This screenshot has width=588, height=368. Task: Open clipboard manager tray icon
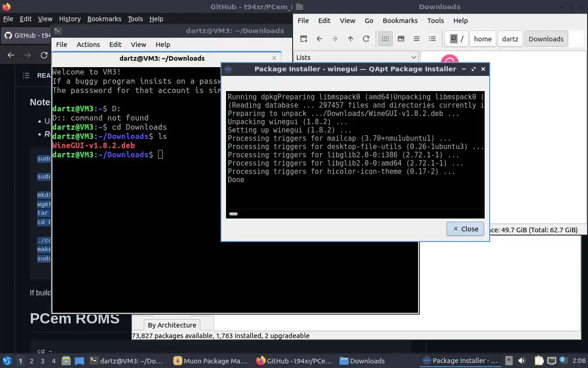[539, 361]
